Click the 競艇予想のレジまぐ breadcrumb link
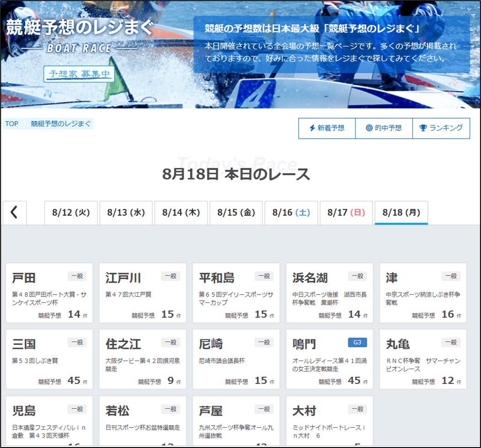 pyautogui.click(x=61, y=124)
